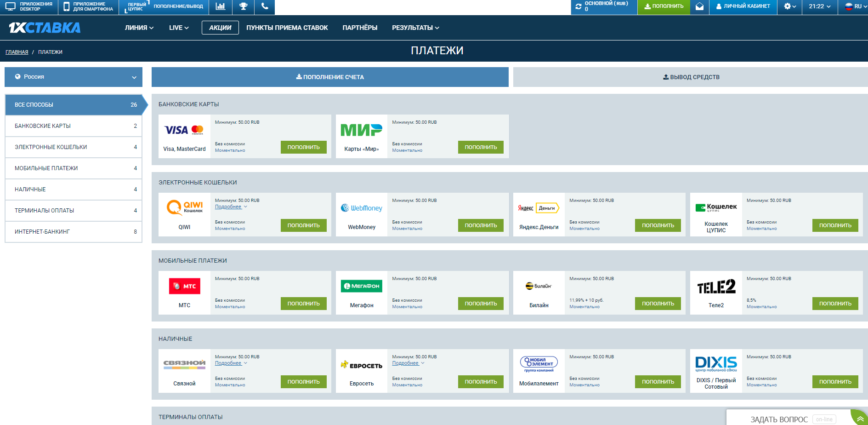Click ПОПОЛНИТЬ for Карты «Мир»
The image size is (868, 425).
[481, 147]
